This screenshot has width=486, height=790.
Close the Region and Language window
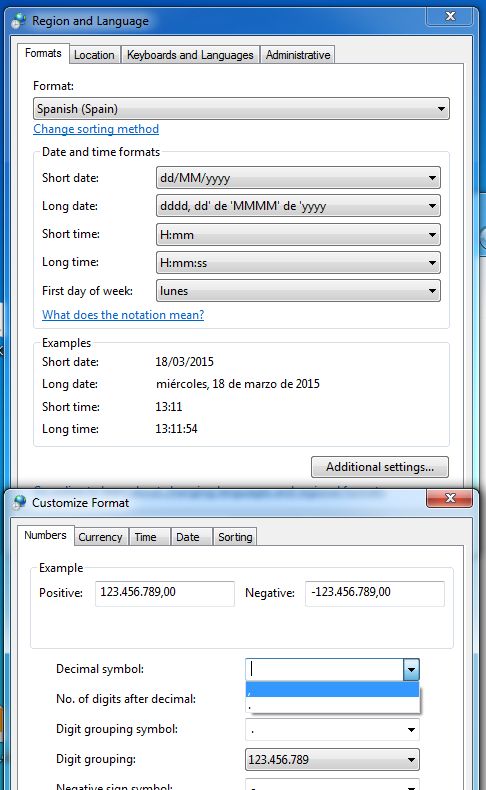pyautogui.click(x=450, y=16)
